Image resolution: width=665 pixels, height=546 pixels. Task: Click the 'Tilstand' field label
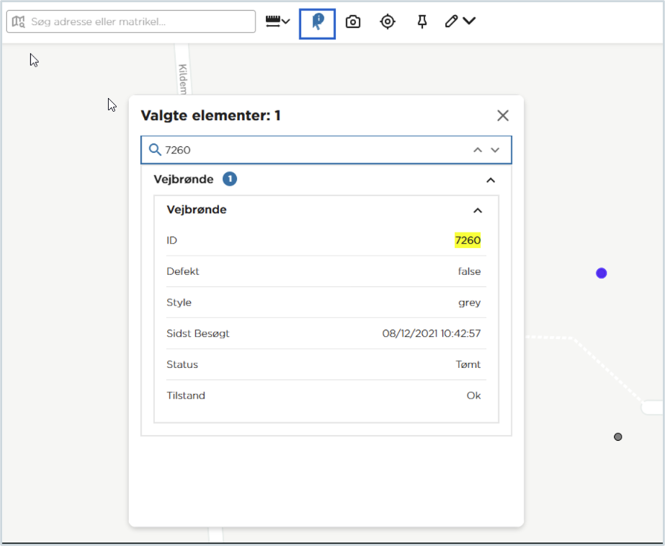pos(186,395)
